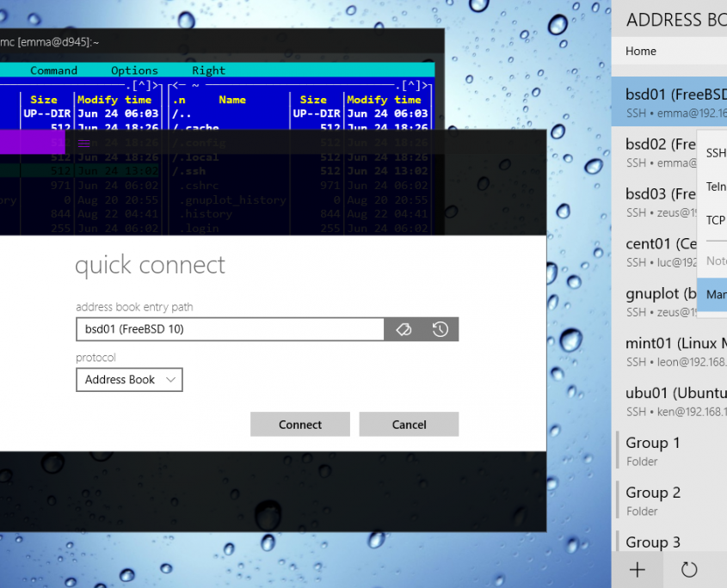Open connection history in quick connect dialog
The image size is (727, 588).
[x=440, y=328]
